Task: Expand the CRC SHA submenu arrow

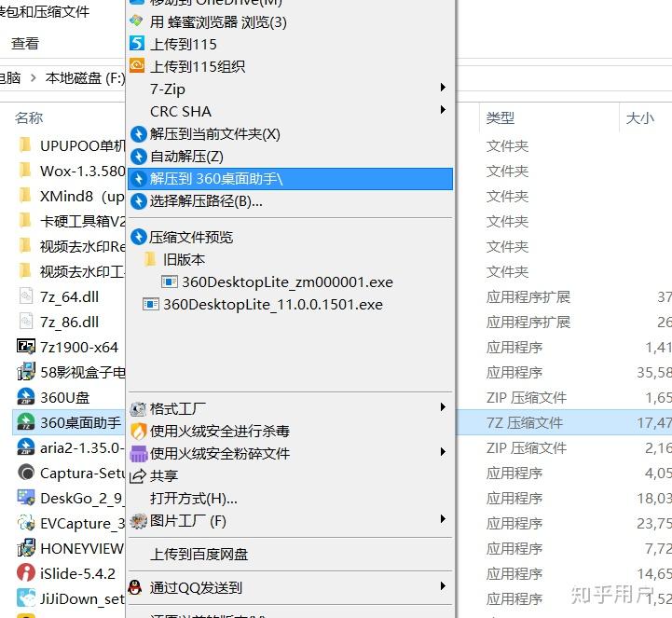Action: (x=443, y=110)
